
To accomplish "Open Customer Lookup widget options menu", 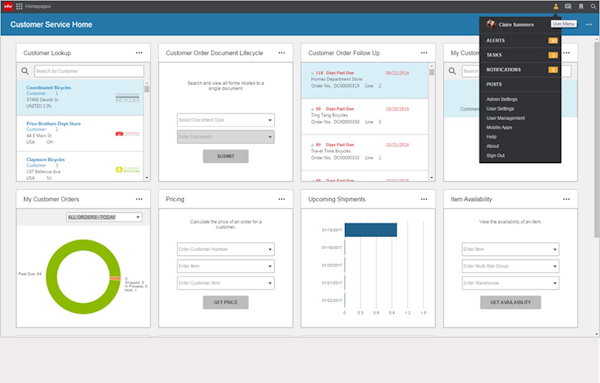I will [x=139, y=53].
